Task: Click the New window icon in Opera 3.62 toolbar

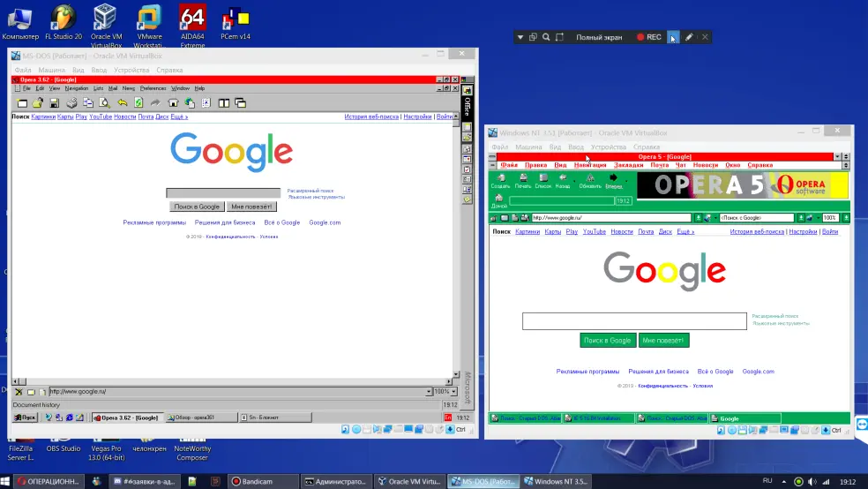Action: tap(22, 103)
